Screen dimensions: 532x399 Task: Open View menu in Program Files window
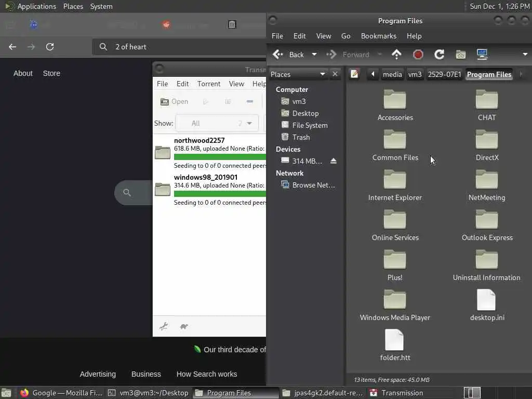click(323, 36)
